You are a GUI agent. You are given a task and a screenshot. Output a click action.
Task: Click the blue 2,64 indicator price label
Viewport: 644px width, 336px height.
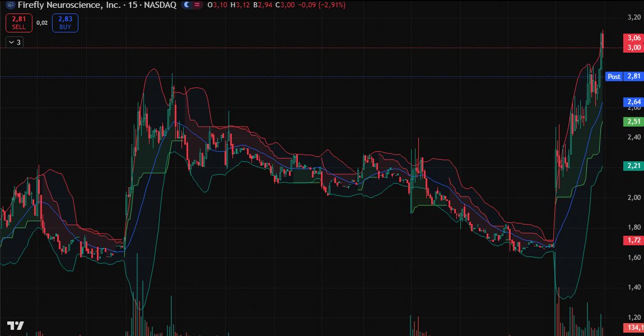coord(634,102)
